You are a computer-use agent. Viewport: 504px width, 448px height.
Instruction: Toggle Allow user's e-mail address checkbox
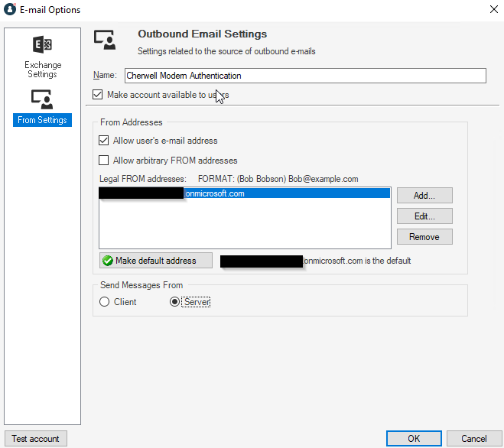point(104,141)
